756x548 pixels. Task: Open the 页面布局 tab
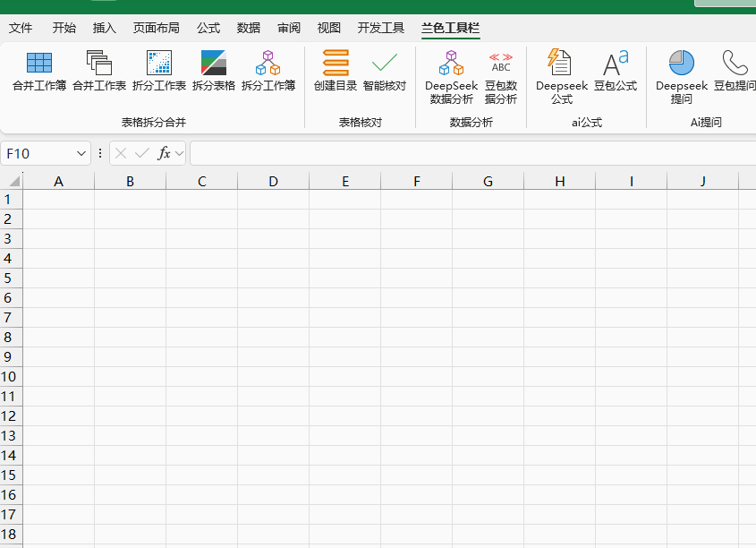click(x=157, y=28)
